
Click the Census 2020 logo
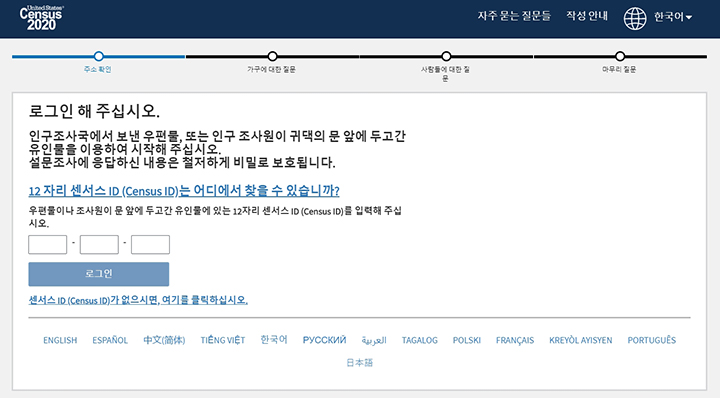pyautogui.click(x=41, y=18)
